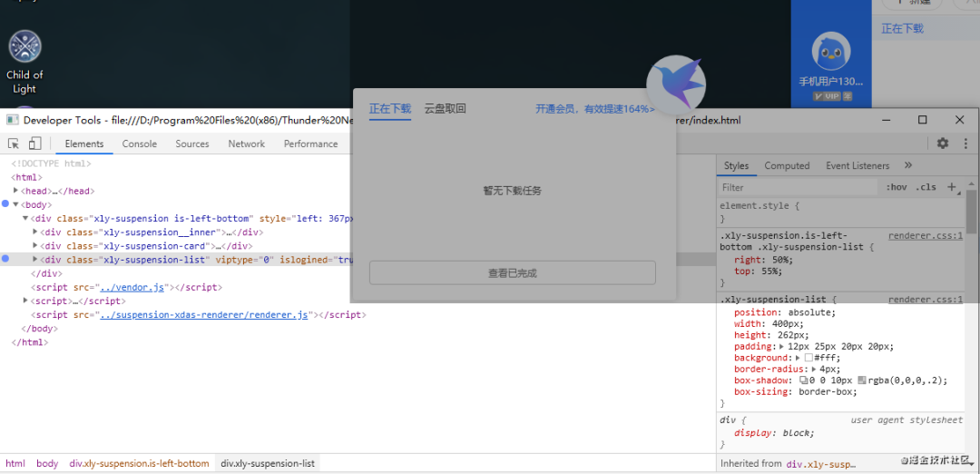Click 开通会员，有效提速164% link

click(x=595, y=109)
